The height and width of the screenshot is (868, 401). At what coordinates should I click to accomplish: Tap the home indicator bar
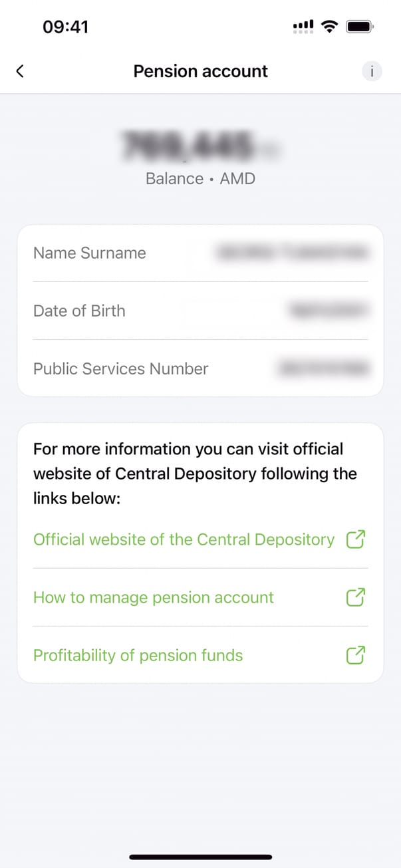click(x=200, y=857)
